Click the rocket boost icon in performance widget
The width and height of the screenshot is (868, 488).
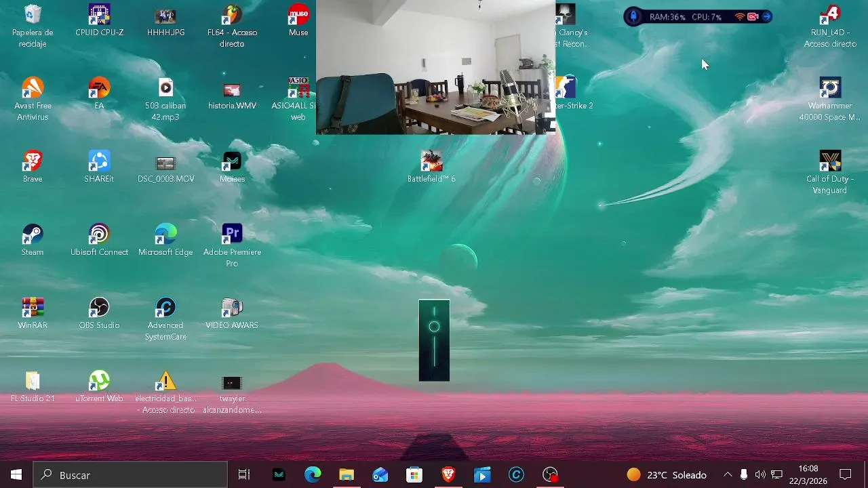coord(633,16)
